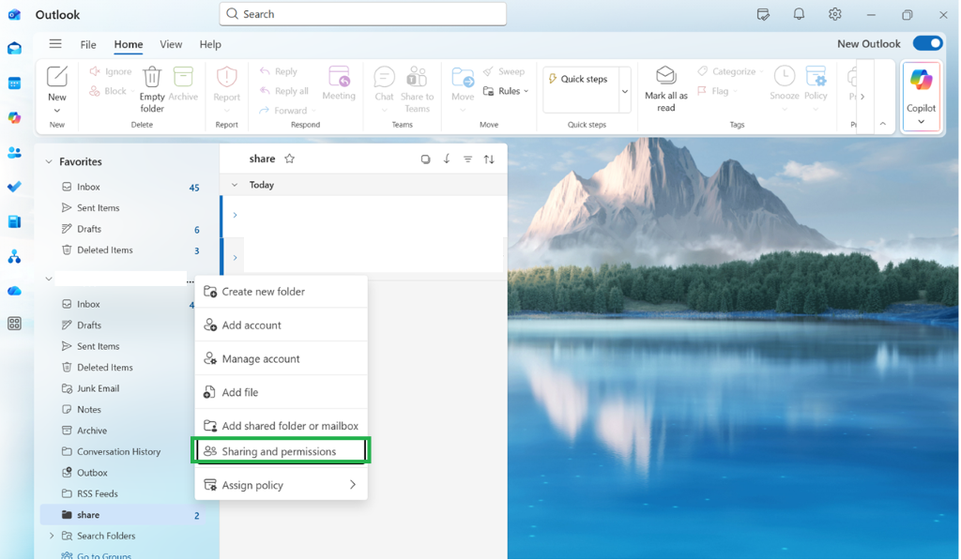Open Copilot from the left app bar
961x560 pixels.
[x=15, y=117]
